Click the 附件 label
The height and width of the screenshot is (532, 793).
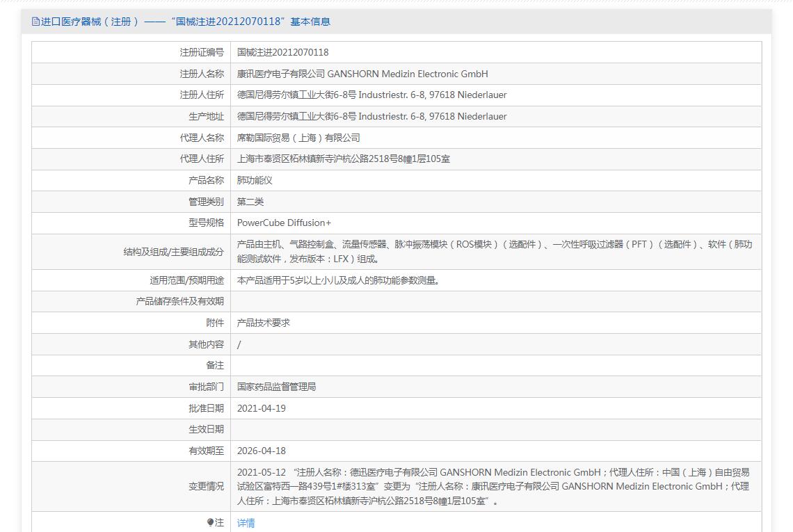point(215,323)
